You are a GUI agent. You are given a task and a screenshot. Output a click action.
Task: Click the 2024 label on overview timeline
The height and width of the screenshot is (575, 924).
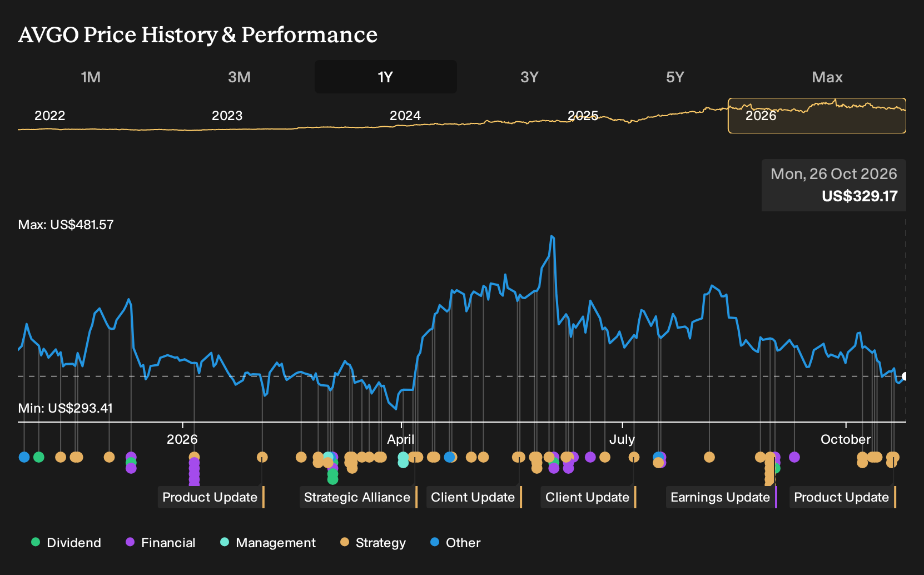click(405, 116)
